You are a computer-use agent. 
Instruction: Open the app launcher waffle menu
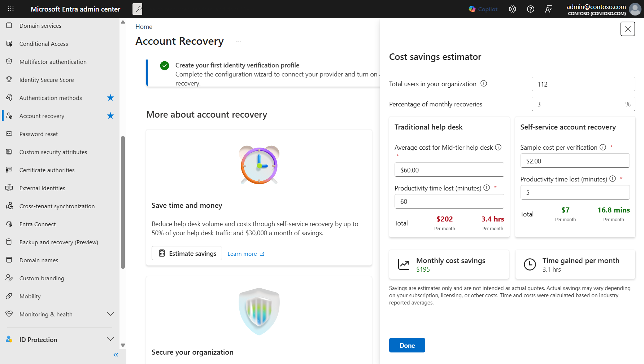[x=11, y=9]
